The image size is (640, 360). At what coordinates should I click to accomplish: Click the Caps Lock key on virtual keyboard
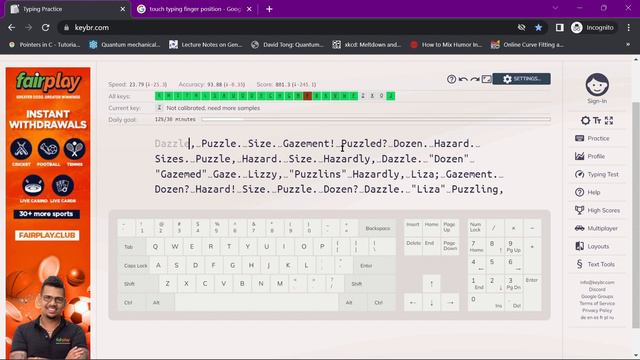(135, 265)
